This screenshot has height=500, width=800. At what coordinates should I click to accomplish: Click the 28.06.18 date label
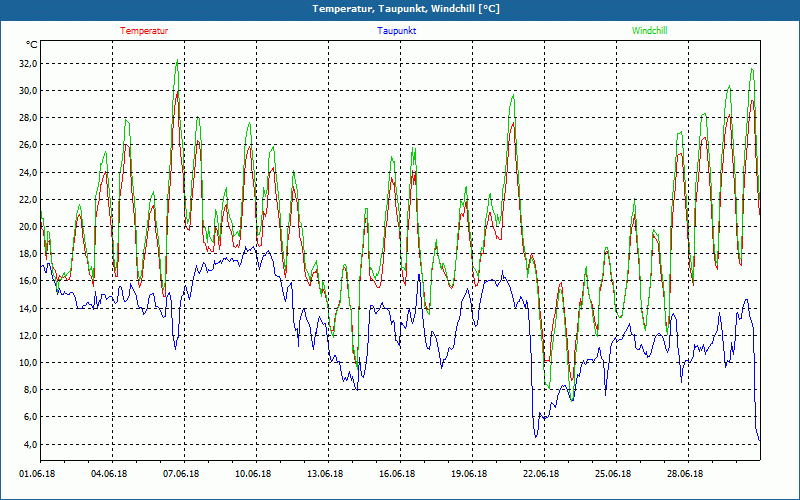(x=685, y=474)
